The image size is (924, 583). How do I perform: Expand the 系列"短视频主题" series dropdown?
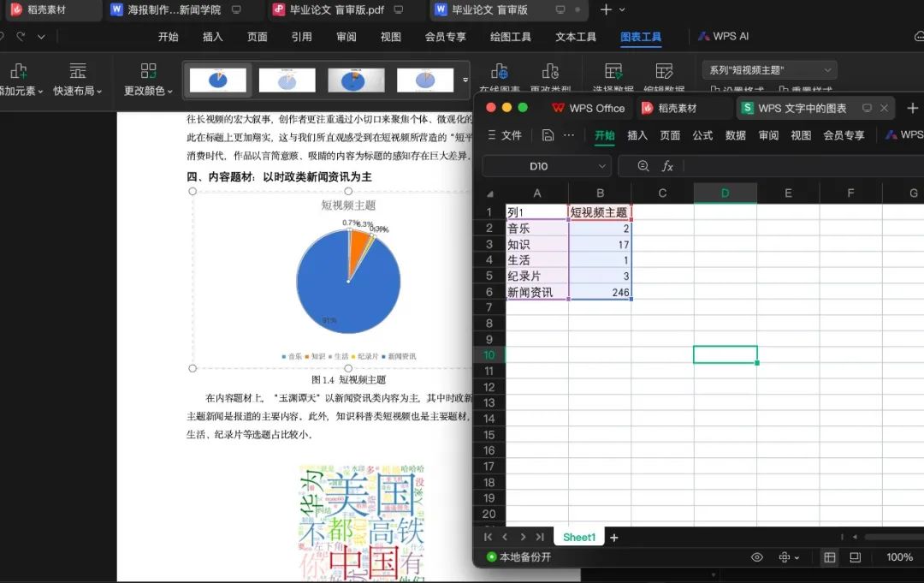pos(827,70)
